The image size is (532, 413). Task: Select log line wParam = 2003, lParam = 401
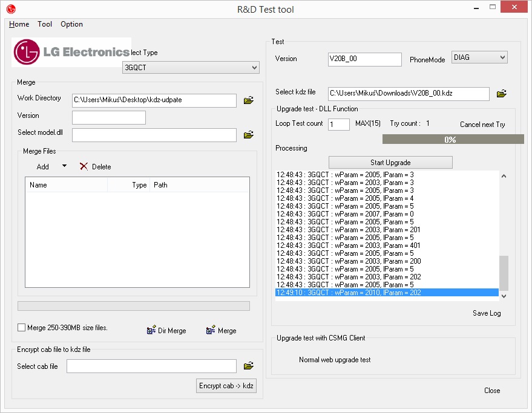pyautogui.click(x=387, y=245)
